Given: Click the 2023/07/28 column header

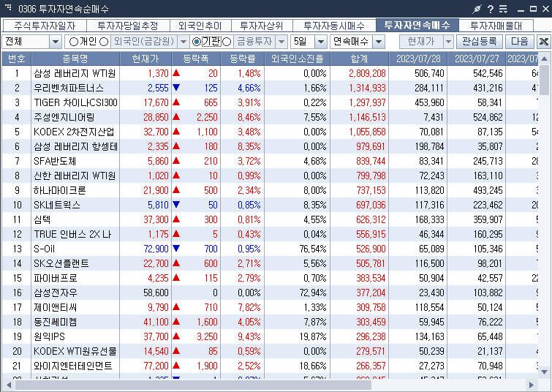Looking at the screenshot, I should pos(418,59).
